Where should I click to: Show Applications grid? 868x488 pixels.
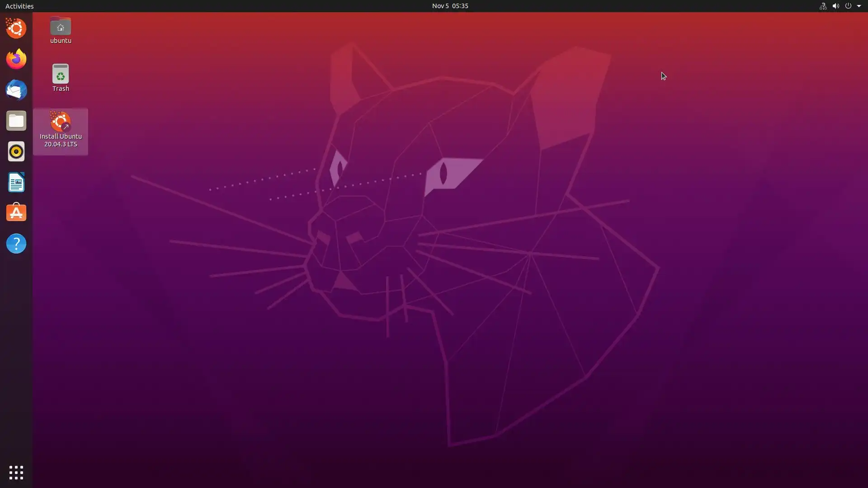point(16,473)
